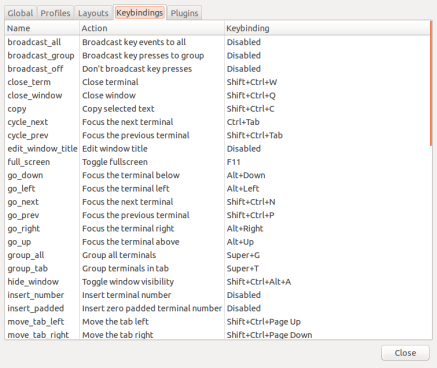This screenshot has width=437, height=368.
Task: Click the broadcast_off name cell
Action: (x=35, y=69)
